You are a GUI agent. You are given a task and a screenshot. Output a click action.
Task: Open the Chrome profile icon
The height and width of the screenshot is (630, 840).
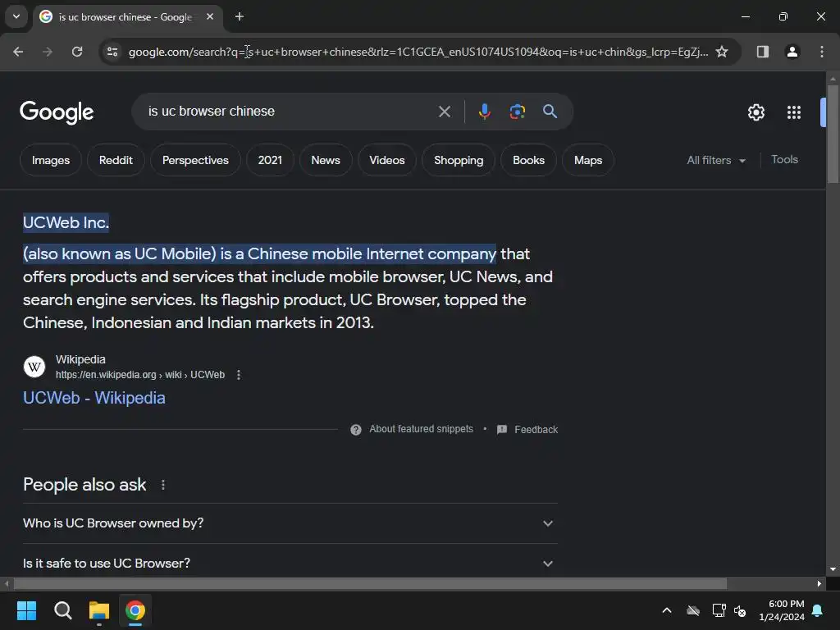(792, 52)
